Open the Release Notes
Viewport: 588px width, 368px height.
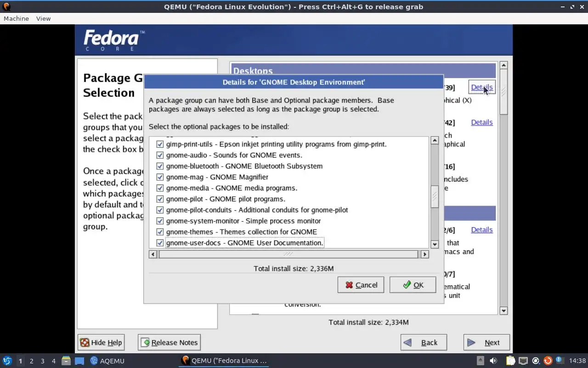[169, 342]
